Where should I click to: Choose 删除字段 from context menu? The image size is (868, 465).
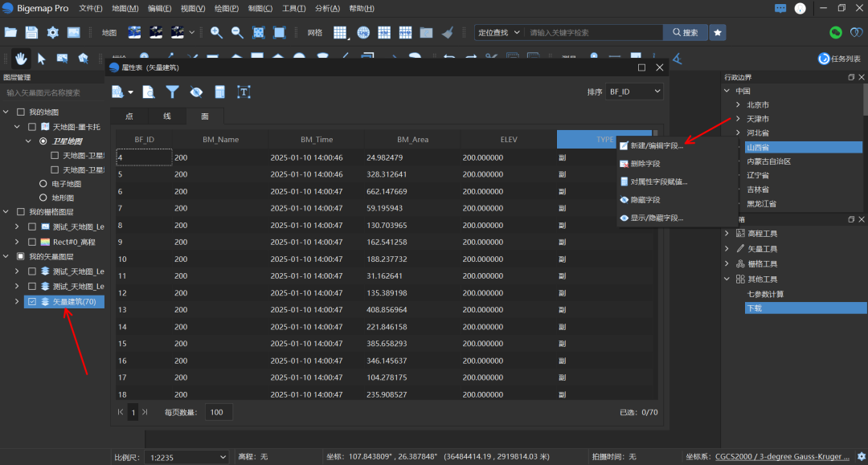point(677,164)
